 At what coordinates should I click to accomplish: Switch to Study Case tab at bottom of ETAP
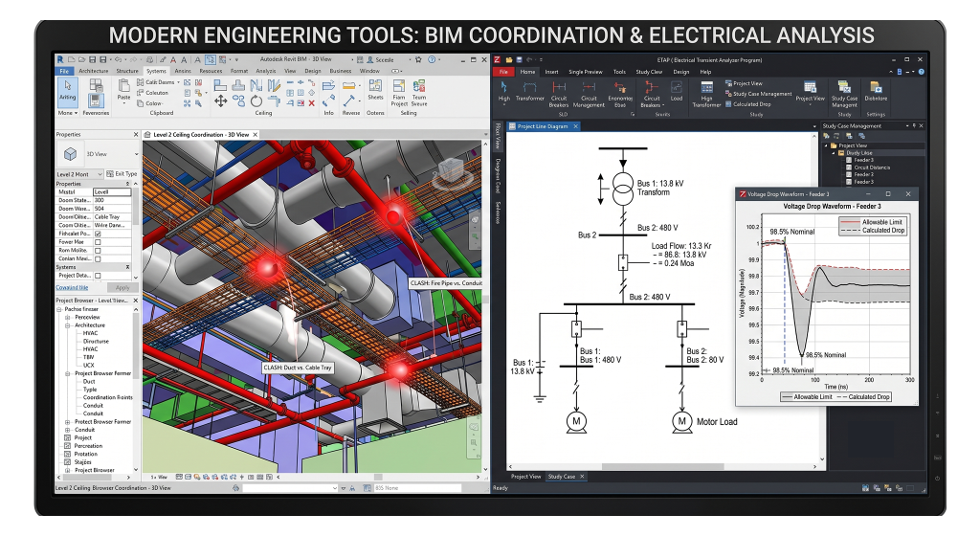point(561,477)
